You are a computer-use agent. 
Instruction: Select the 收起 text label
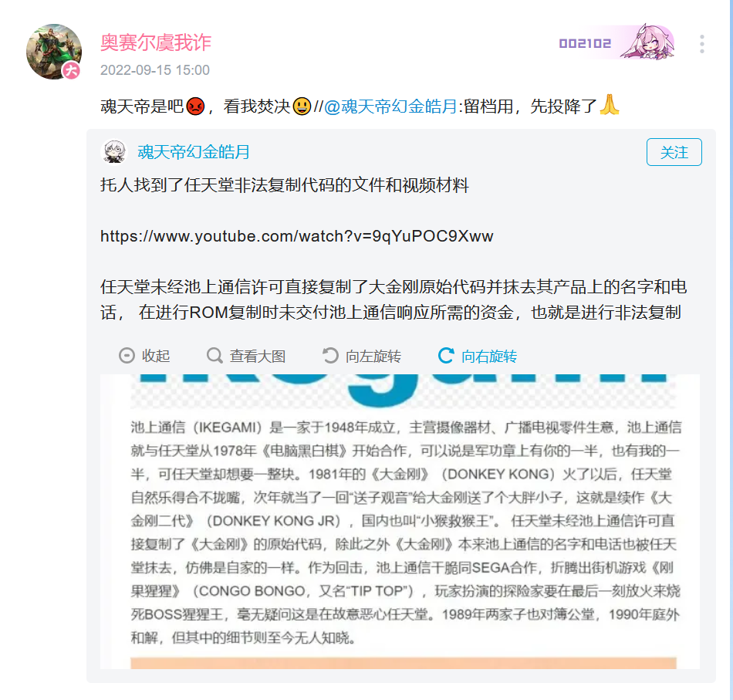click(156, 357)
